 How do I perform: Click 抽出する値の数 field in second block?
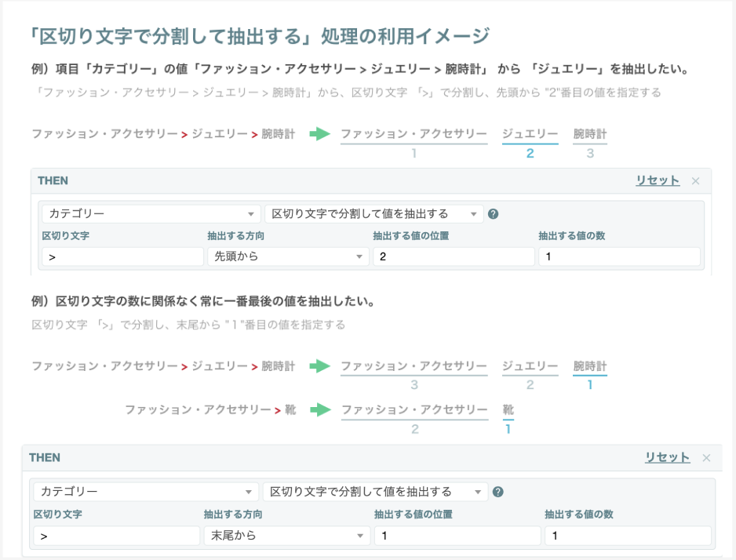point(628,535)
